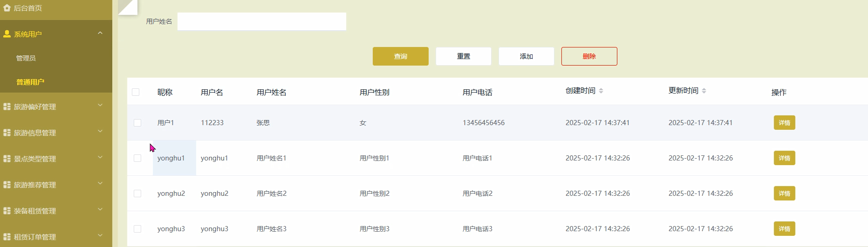Click the red 删除 delete button
The image size is (868, 247).
click(x=589, y=56)
